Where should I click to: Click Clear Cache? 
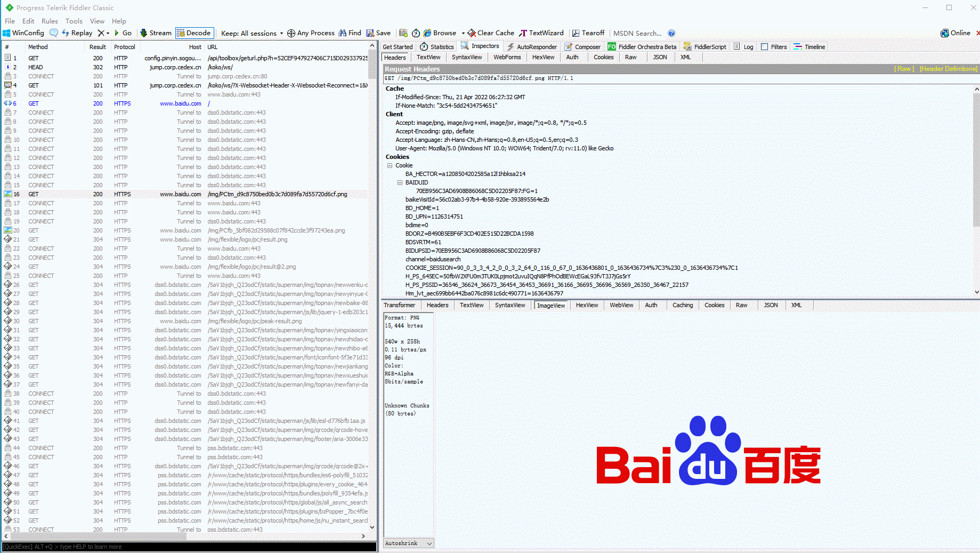(491, 33)
